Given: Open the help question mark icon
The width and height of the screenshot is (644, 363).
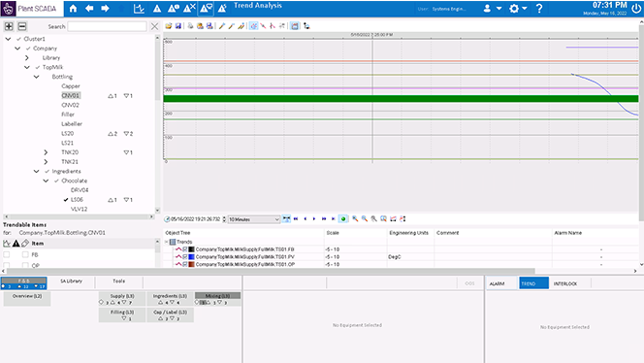Looking at the screenshot, I should click(x=539, y=8).
